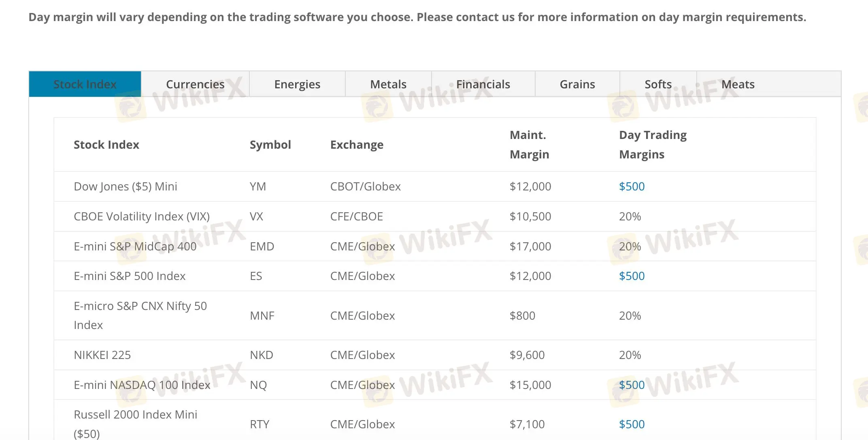Follow the $500 link in the NASDAQ 100 row

coord(632,385)
